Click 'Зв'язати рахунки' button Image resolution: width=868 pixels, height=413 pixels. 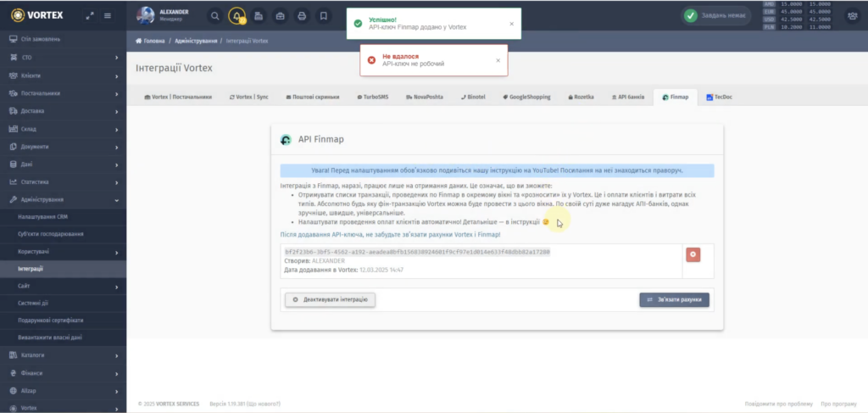674,299
